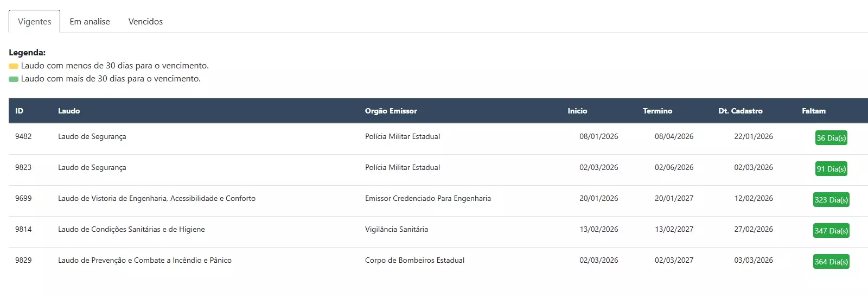Open the Vigentes tab

34,22
